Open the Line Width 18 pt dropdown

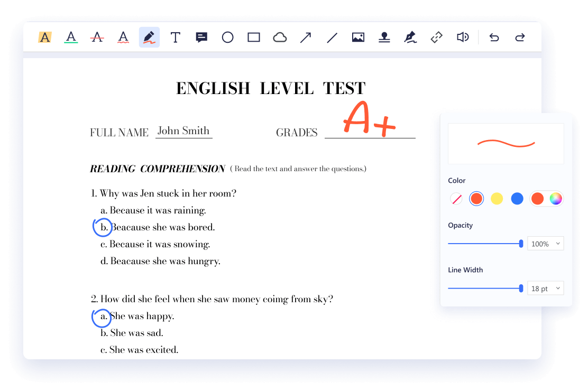coord(545,288)
